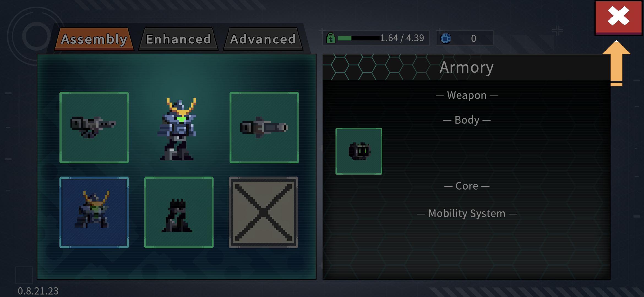Select the blue mech body slot

tap(94, 212)
